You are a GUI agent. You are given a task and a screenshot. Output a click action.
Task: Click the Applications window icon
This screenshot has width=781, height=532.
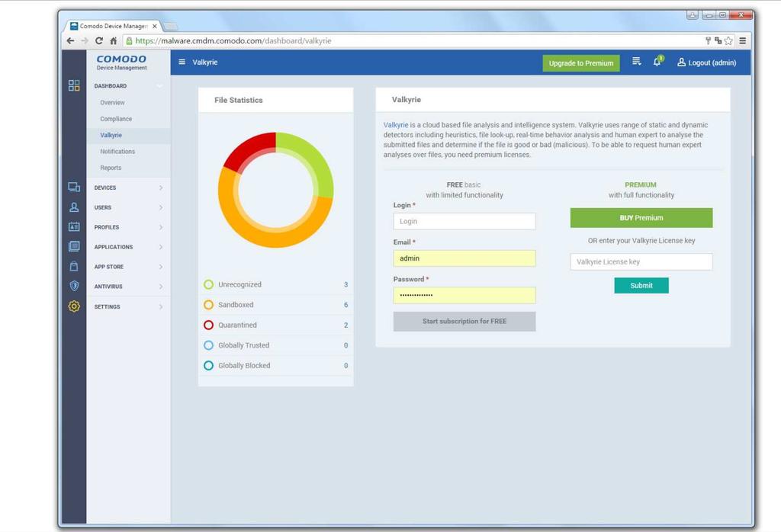[74, 246]
